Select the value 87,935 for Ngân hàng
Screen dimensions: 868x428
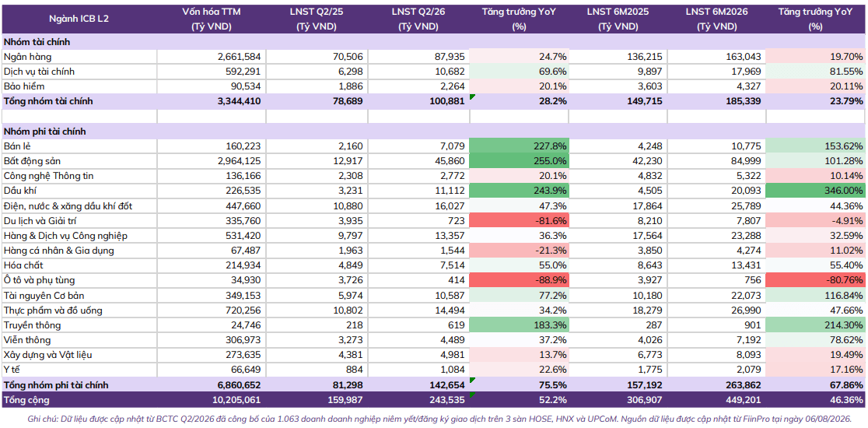coord(450,57)
